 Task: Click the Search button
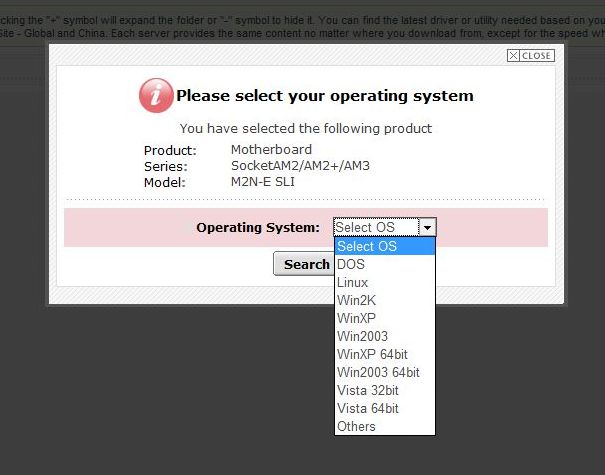tap(304, 264)
